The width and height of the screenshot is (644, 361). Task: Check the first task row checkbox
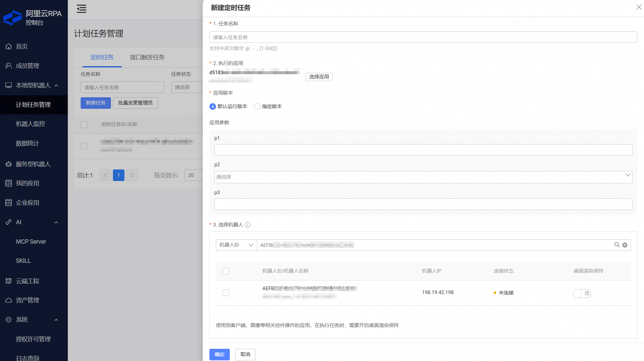(x=84, y=146)
